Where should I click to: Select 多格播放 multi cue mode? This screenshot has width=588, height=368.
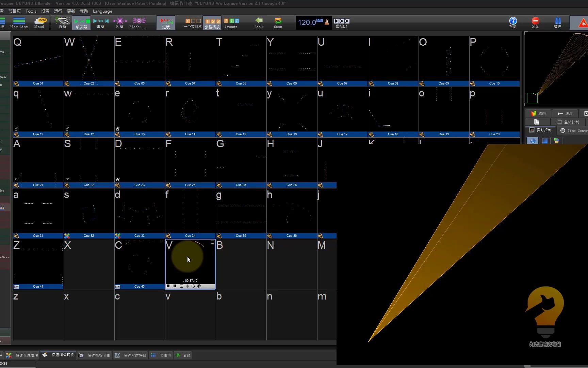(212, 23)
